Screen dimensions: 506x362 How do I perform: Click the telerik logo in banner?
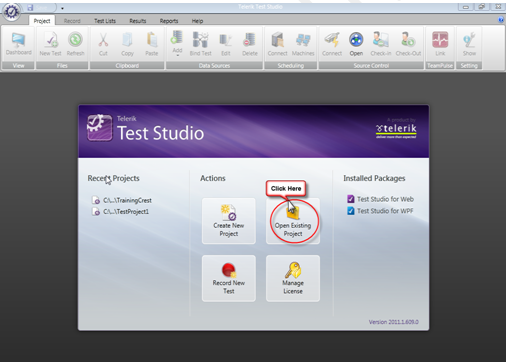[396, 130]
